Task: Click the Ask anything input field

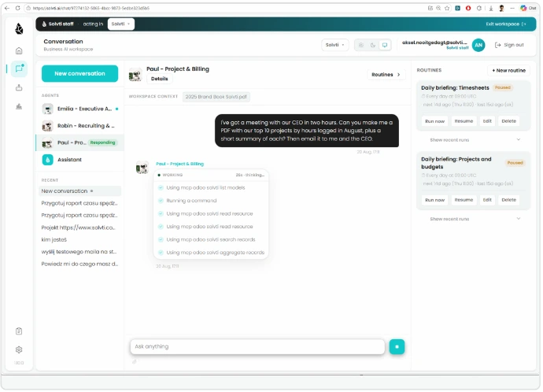Action: point(257,346)
